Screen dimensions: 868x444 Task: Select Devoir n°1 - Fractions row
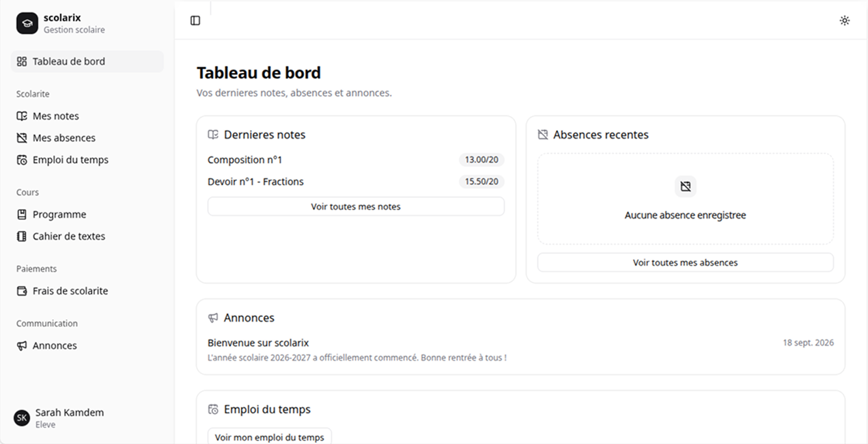[356, 182]
